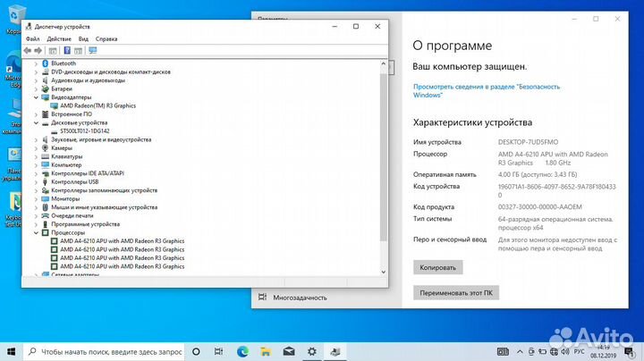Image resolution: width=644 pixels, height=361 pixels.
Task: Select Контроллеры IDE ATA/ATAPI item
Action: (88, 173)
